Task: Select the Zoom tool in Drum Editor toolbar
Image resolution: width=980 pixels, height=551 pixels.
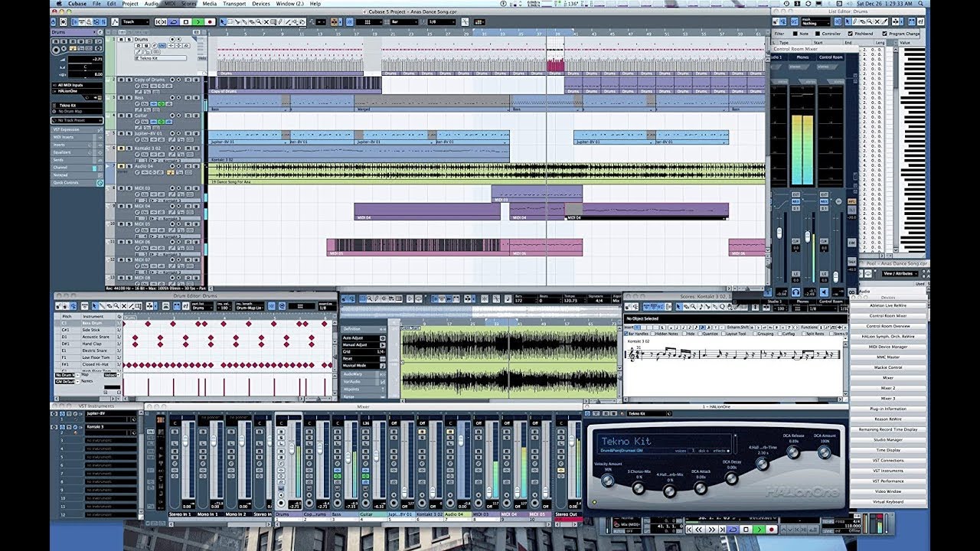Action: click(x=116, y=306)
